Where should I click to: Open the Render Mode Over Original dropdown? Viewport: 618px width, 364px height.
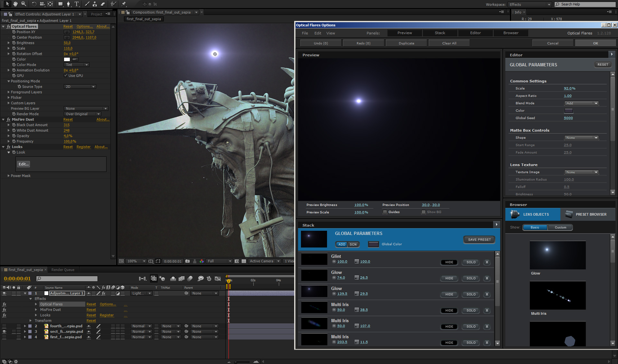point(83,114)
